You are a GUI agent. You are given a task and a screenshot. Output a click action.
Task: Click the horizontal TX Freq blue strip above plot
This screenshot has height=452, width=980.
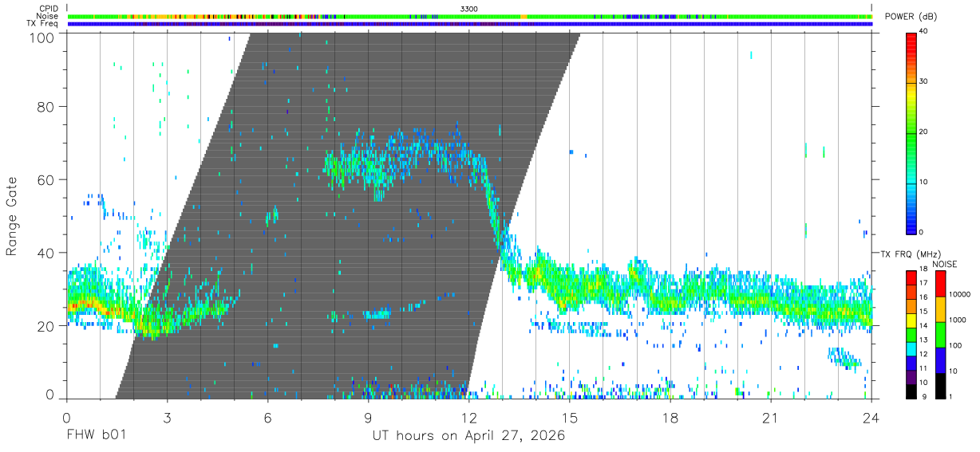469,24
